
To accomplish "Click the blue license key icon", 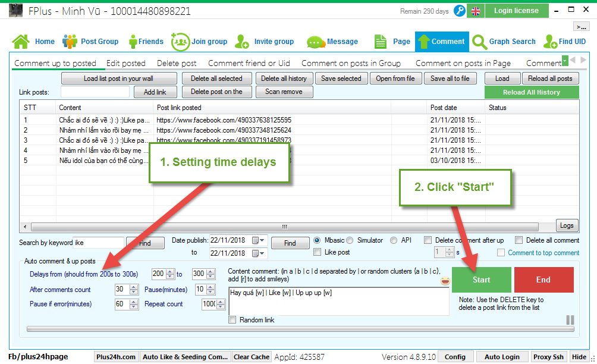I will point(460,11).
